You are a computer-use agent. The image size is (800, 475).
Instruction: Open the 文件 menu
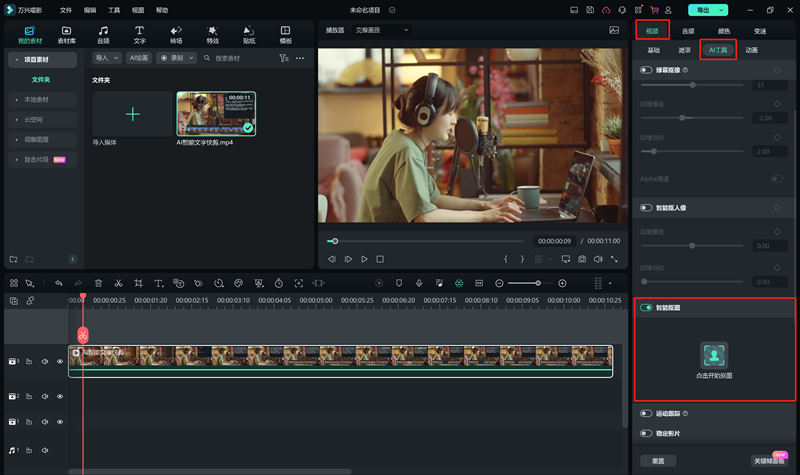point(66,10)
